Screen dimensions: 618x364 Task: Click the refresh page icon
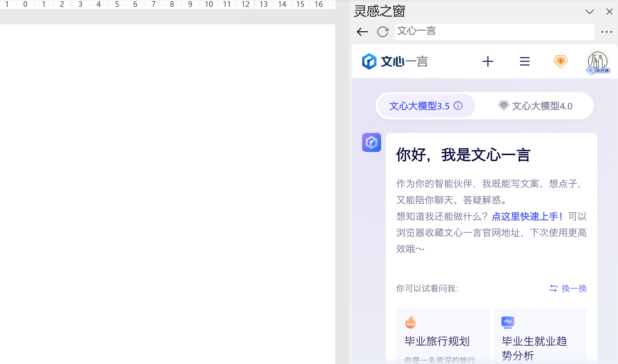click(x=383, y=32)
